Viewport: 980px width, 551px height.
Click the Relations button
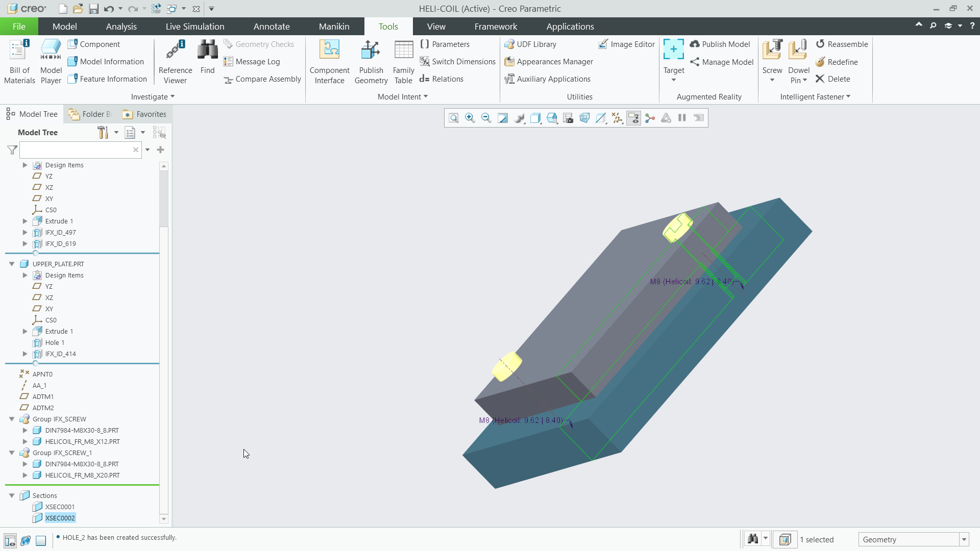click(442, 79)
